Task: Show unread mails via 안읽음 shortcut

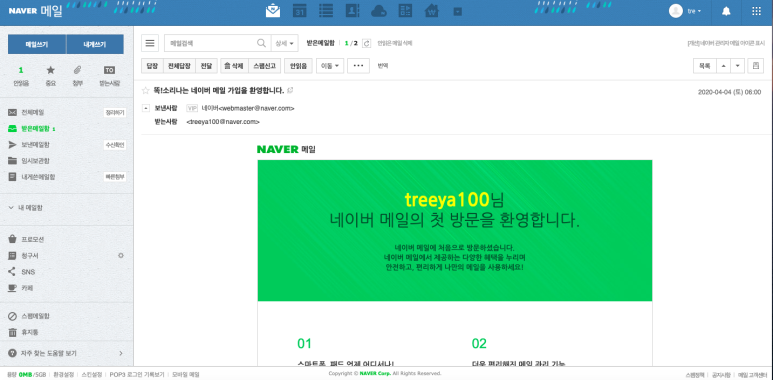Action: click(x=21, y=76)
